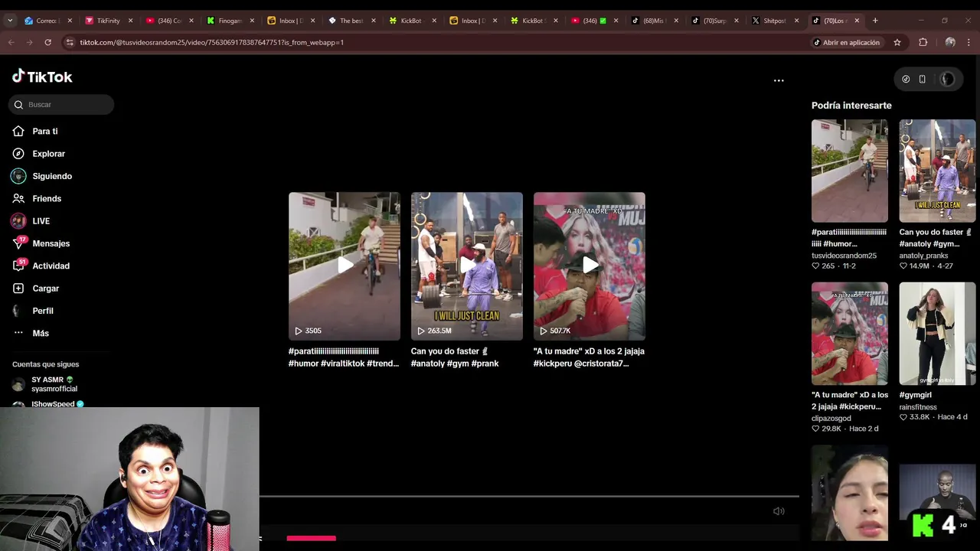Click the TikTok logo
Image resolution: width=980 pixels, height=551 pixels.
(42, 77)
